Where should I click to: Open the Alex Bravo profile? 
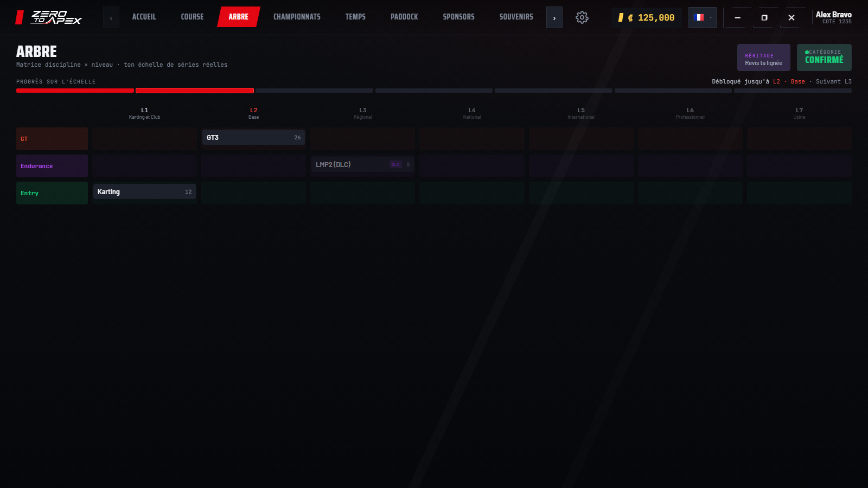(833, 17)
